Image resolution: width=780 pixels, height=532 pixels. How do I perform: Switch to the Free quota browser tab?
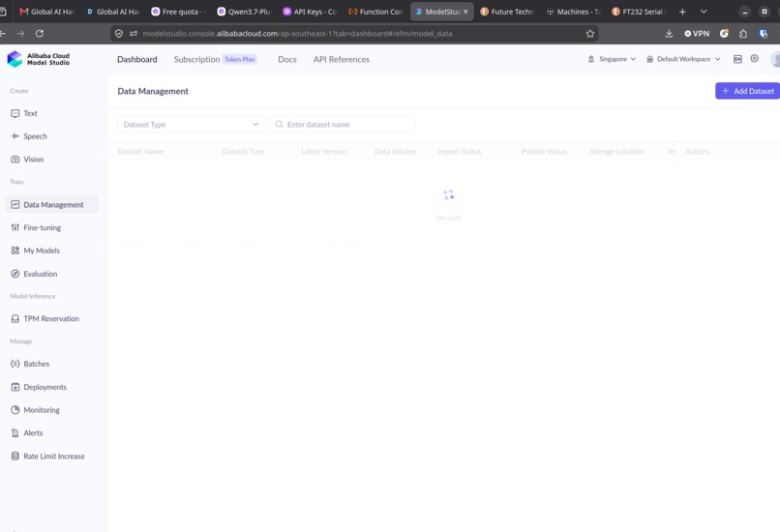point(179,12)
